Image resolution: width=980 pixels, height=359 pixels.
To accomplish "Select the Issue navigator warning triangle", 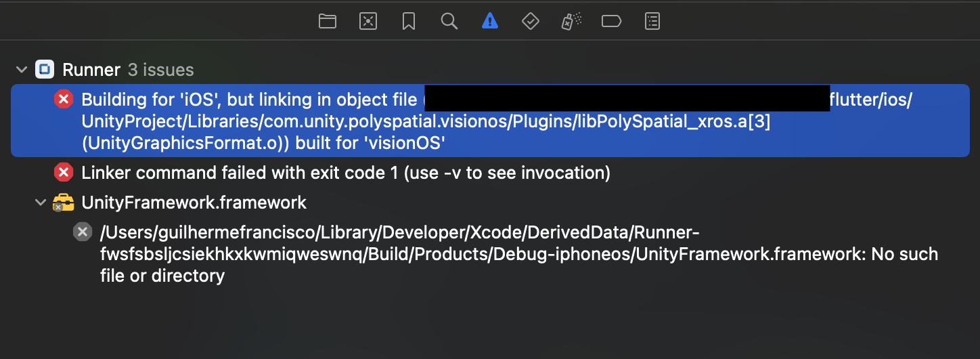I will (x=489, y=22).
